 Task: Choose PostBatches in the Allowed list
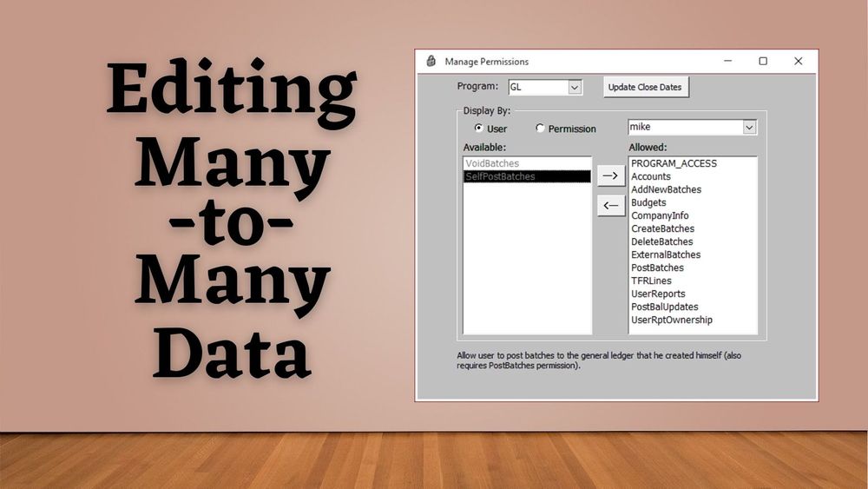[657, 268]
